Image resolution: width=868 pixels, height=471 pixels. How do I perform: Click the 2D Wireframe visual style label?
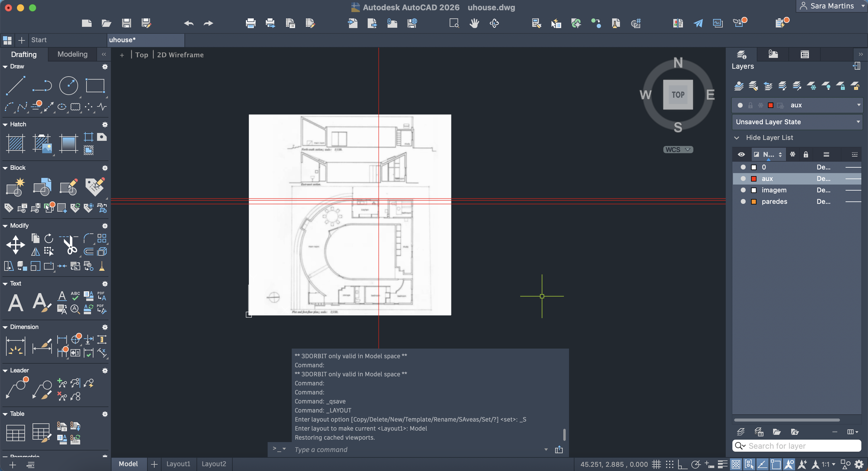pos(180,55)
